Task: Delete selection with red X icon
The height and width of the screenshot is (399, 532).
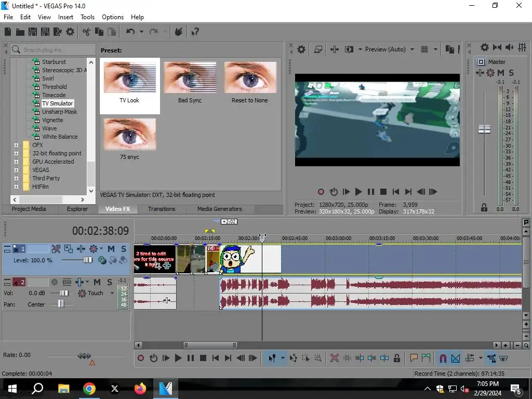Action: (334, 358)
